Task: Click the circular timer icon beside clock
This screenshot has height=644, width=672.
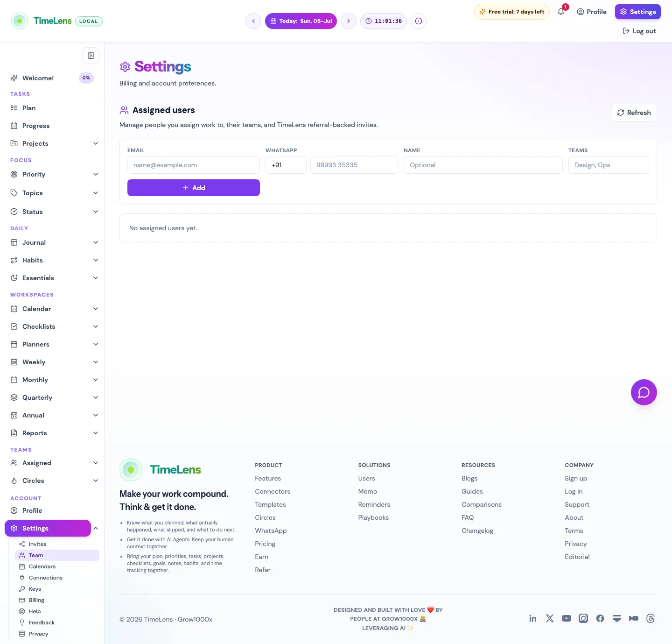Action: 419,21
